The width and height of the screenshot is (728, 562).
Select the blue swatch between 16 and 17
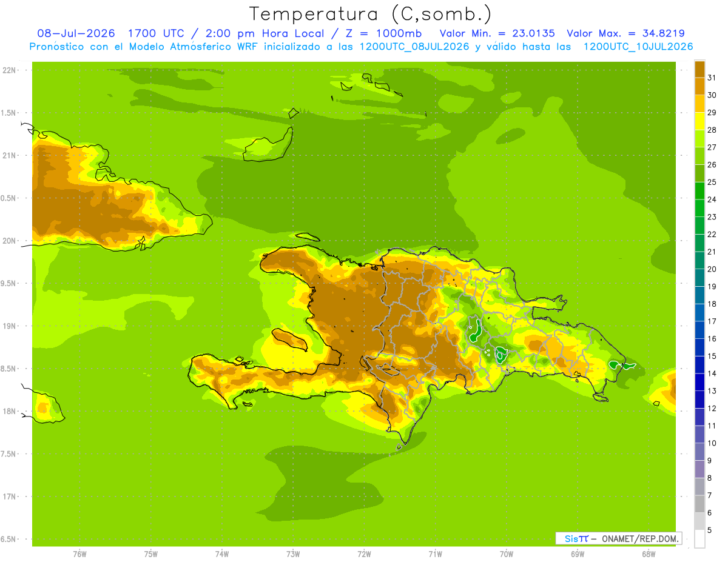(x=699, y=330)
